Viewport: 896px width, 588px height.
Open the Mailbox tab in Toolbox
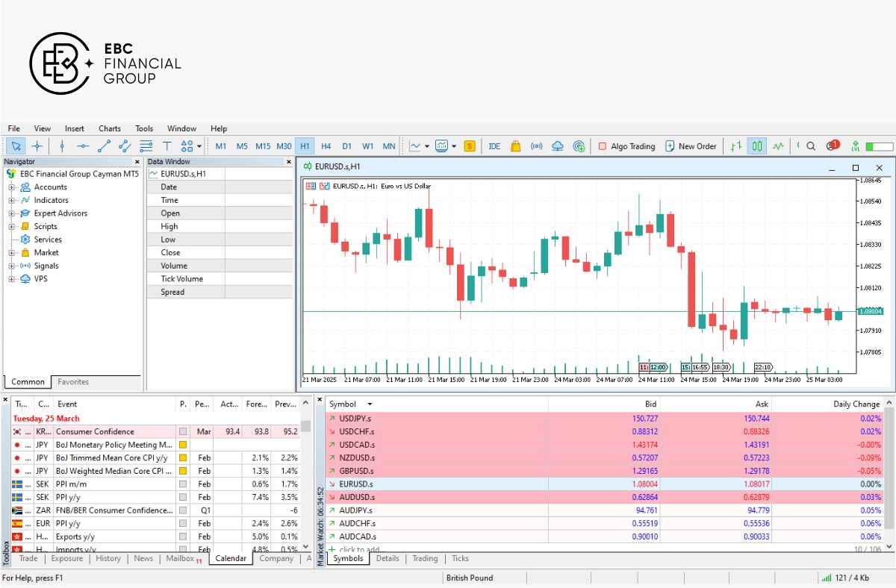[x=183, y=558]
